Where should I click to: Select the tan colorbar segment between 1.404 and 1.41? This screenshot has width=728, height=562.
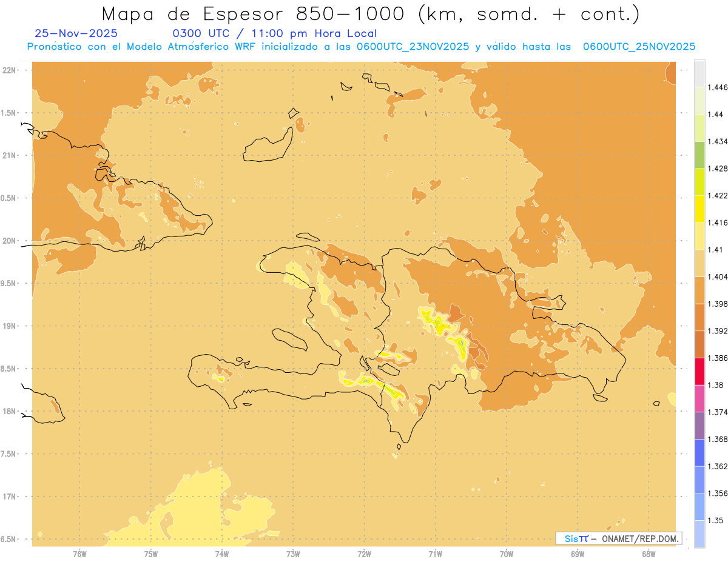[x=699, y=263]
